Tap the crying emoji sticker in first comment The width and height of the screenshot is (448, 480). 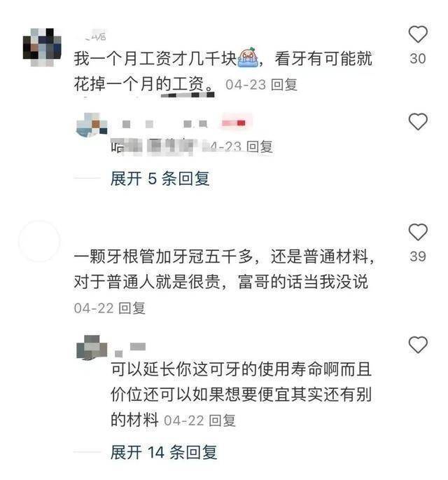point(248,57)
